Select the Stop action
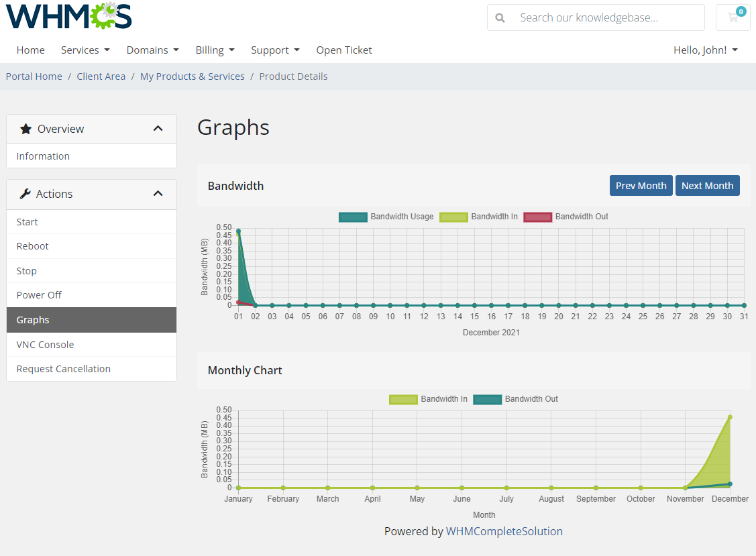Screen dimensions: 756x556 (92, 271)
